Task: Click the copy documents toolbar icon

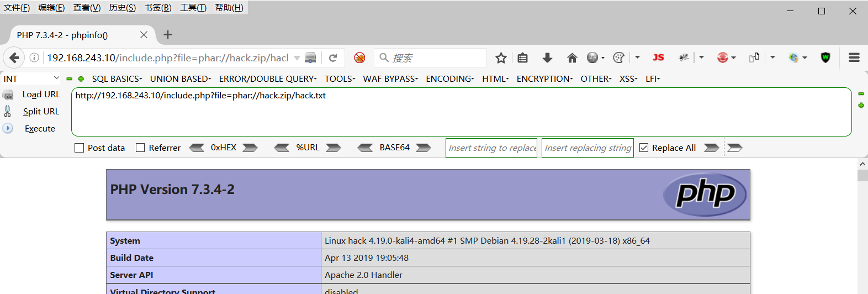Action: (754, 57)
